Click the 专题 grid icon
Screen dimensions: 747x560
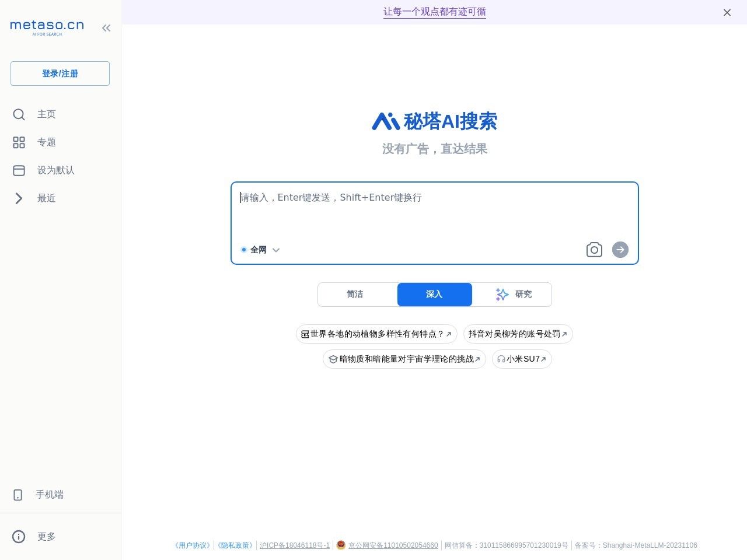[x=19, y=142]
